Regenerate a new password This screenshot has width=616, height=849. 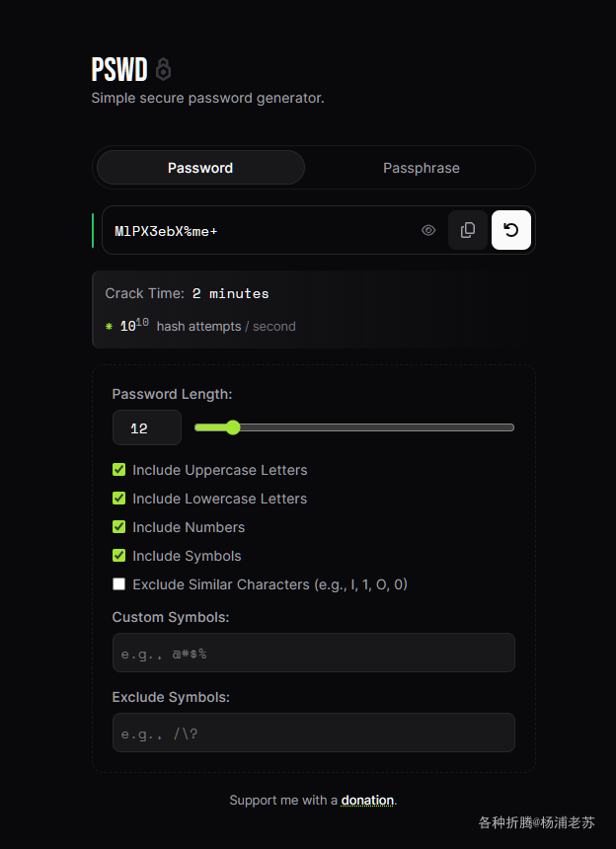pos(510,230)
